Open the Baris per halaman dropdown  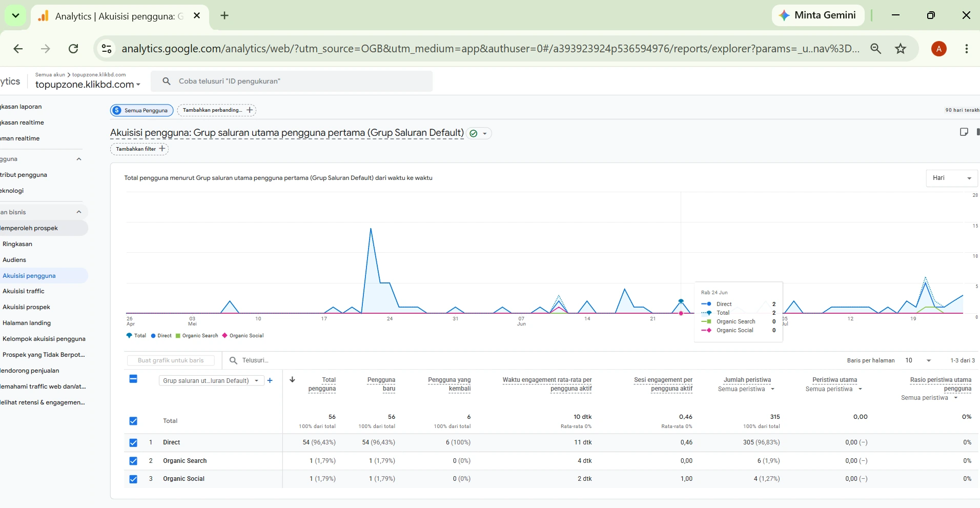(918, 360)
